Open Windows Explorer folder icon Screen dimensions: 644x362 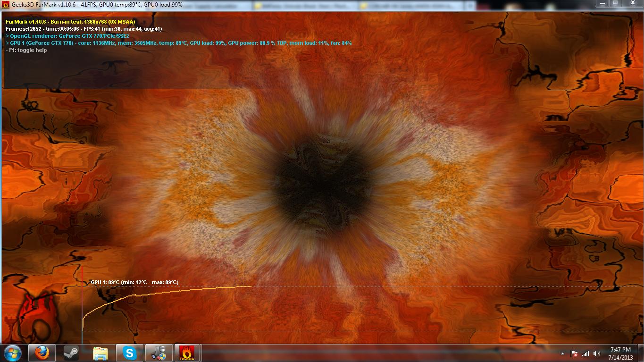100,353
